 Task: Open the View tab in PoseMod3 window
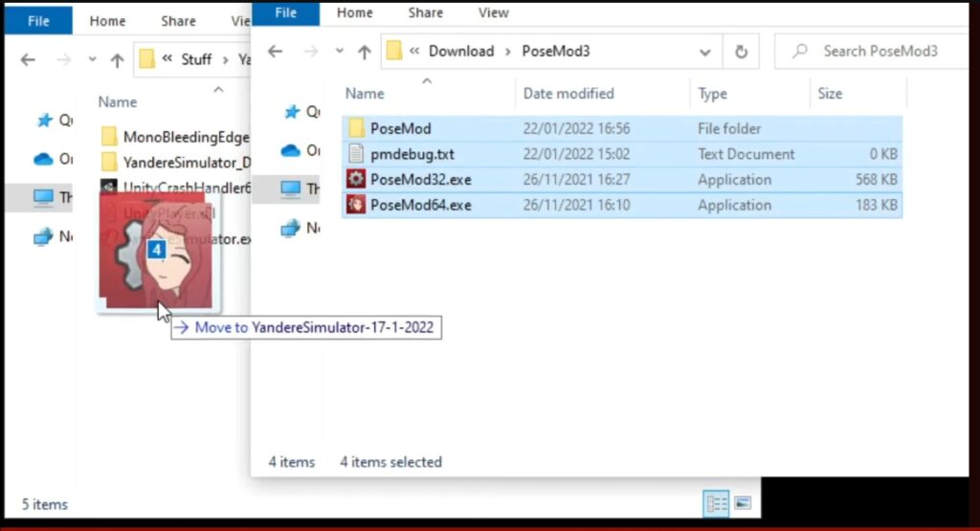(493, 13)
